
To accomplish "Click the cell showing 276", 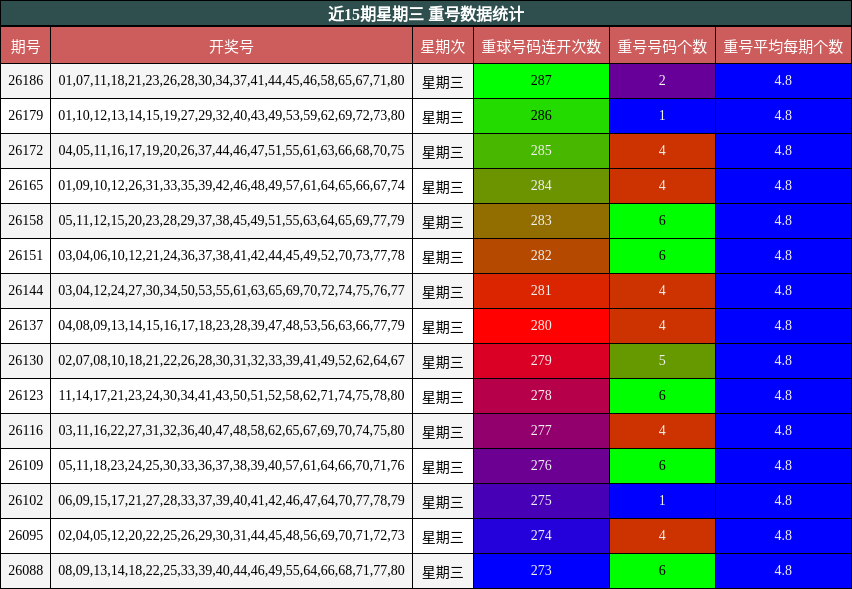I will 541,466.
